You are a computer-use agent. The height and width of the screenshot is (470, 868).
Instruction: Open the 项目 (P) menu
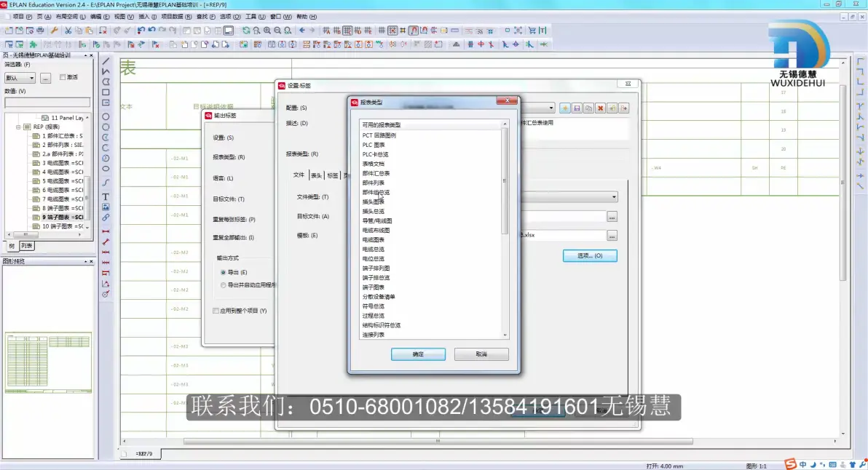point(22,17)
